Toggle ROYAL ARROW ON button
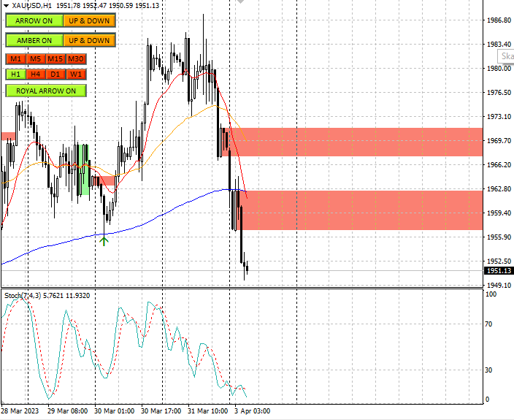Screen dimensions: 514x420 (46, 91)
